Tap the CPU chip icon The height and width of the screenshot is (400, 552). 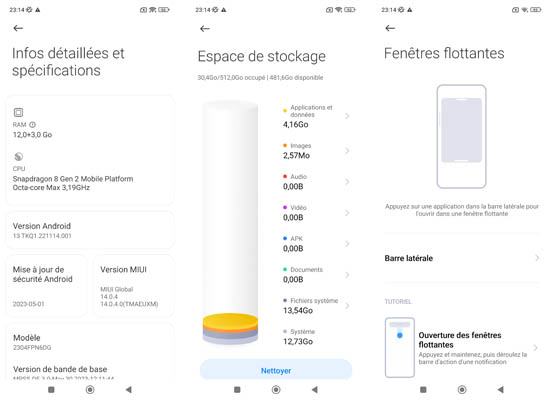(19, 156)
